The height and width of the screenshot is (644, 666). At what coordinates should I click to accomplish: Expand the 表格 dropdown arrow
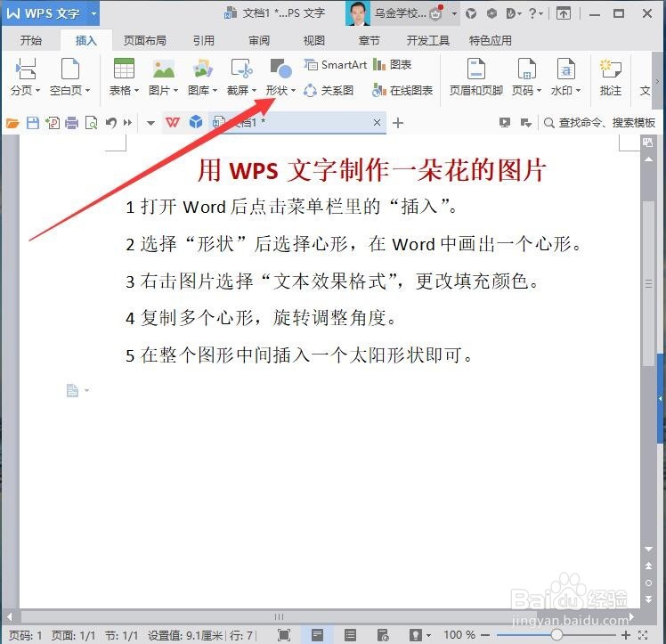pyautogui.click(x=136, y=91)
